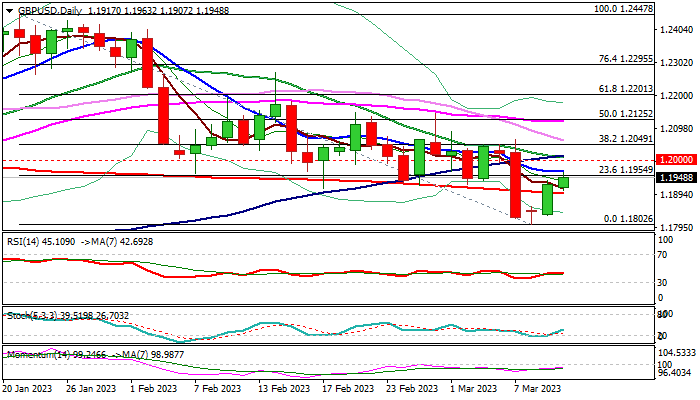Screen dimensions: 700x400
Task: Click the 38.2 1.20491 Fibonacci label
Action: click(625, 139)
